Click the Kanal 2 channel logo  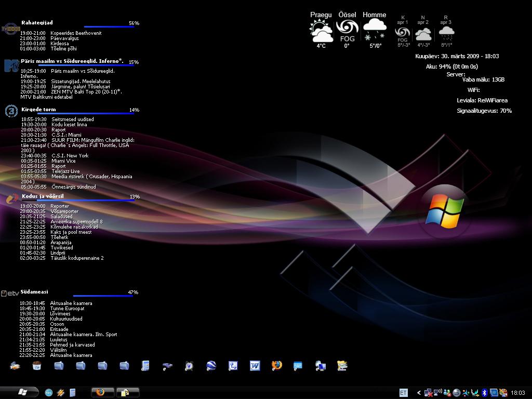click(x=12, y=198)
